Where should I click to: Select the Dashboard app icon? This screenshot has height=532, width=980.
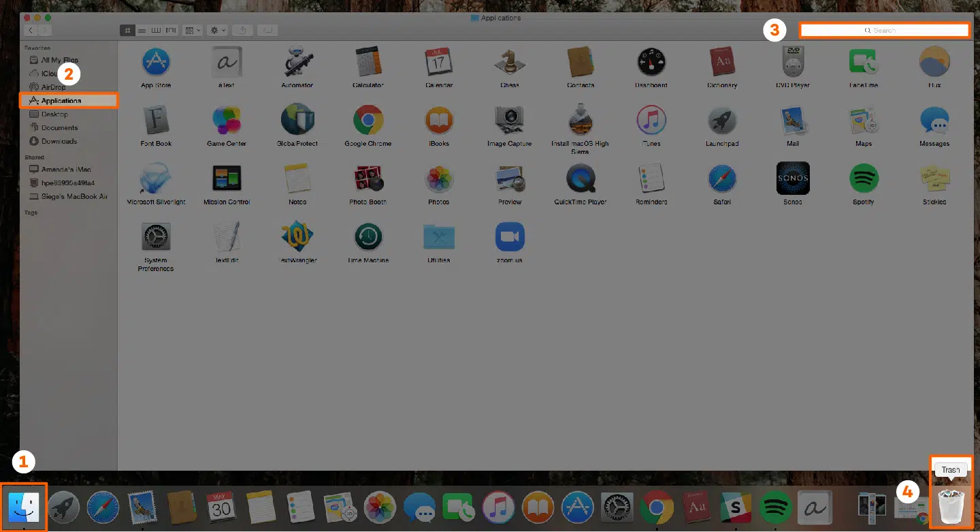coord(651,62)
